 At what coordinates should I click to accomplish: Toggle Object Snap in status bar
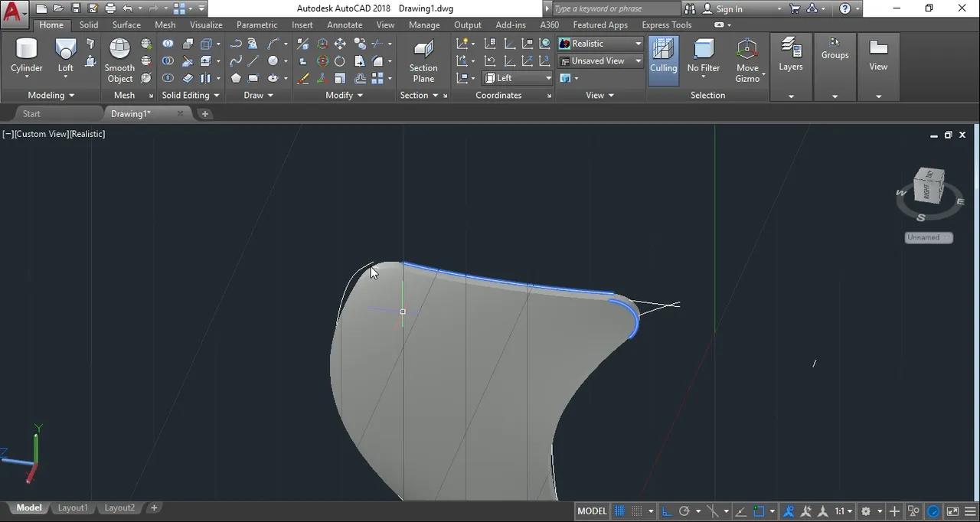[759, 511]
